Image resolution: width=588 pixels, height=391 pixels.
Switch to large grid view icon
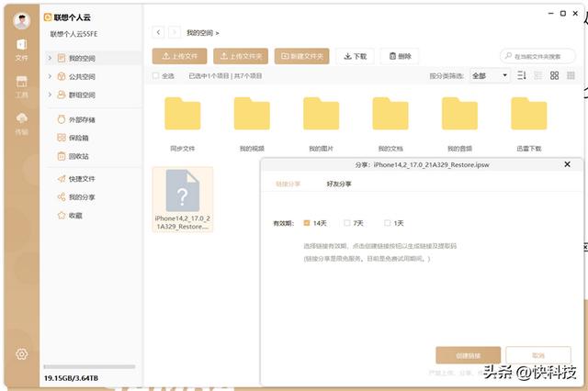[554, 75]
